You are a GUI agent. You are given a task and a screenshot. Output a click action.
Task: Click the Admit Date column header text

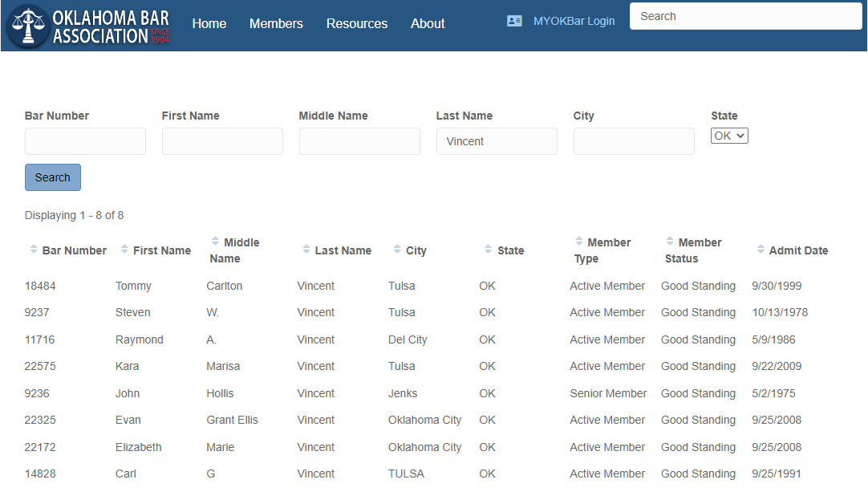pos(798,250)
